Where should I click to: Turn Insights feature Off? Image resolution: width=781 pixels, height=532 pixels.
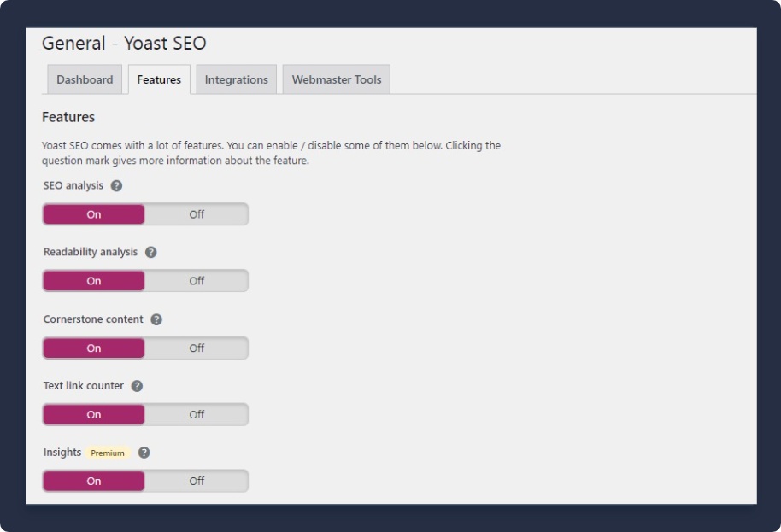(x=197, y=481)
